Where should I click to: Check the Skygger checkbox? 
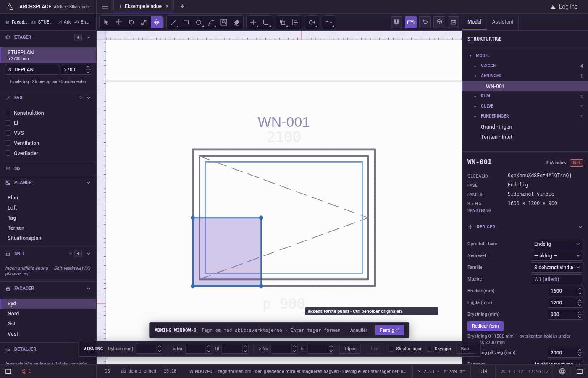[x=429, y=349]
